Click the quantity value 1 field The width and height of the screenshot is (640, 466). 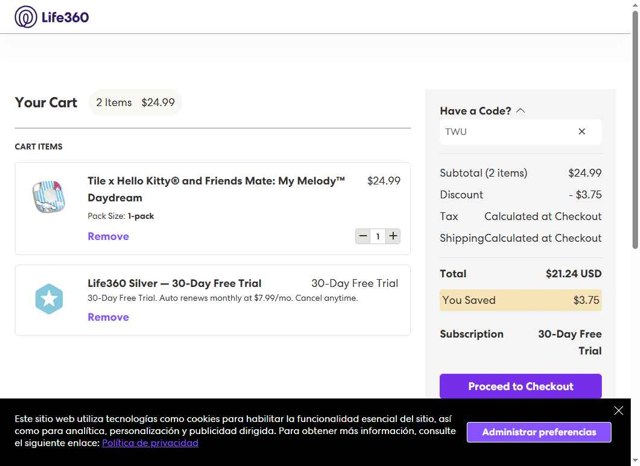[378, 236]
